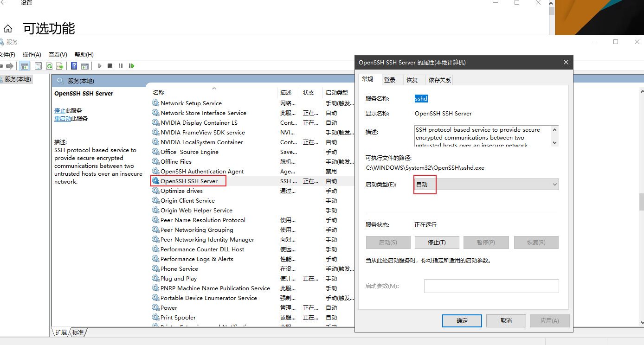Image resolution: width=644 pixels, height=345 pixels.
Task: Click the 应用(A) button
Action: tap(550, 320)
